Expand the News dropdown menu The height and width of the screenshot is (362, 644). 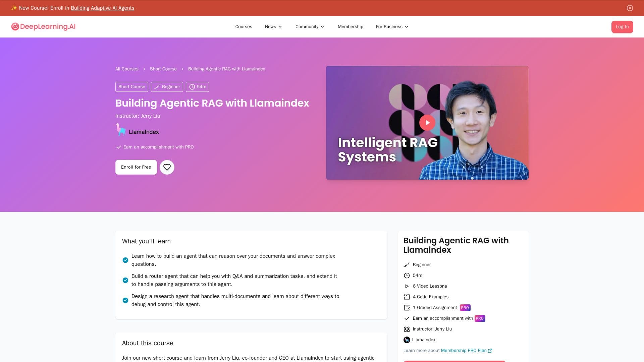tap(273, 27)
